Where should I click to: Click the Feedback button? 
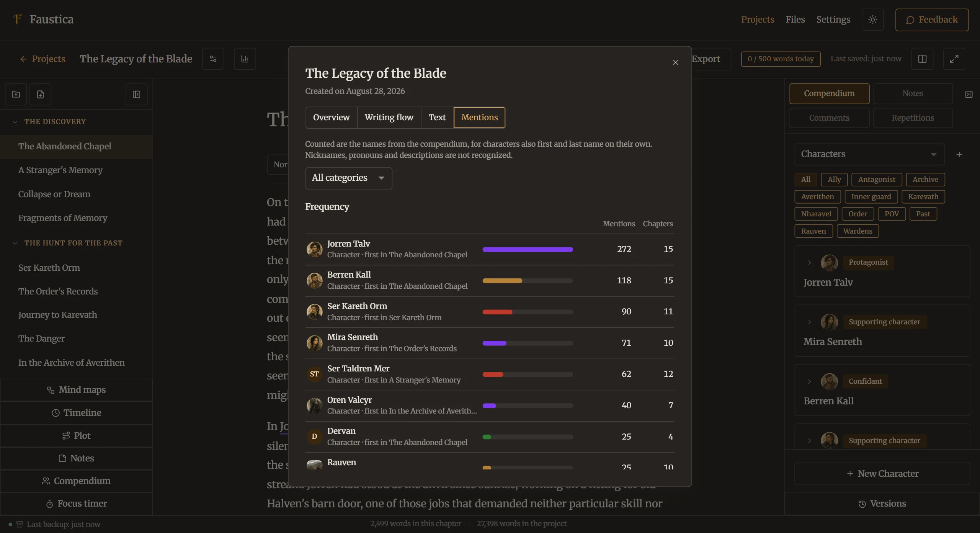[932, 20]
